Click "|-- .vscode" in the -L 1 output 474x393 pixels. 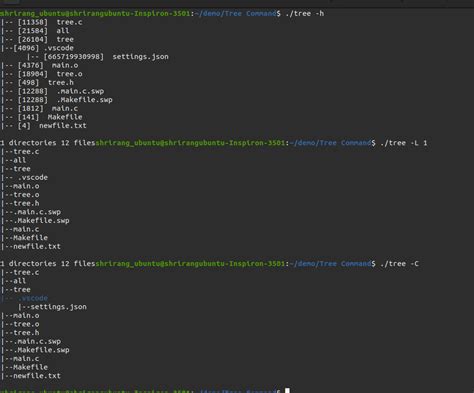(24, 177)
